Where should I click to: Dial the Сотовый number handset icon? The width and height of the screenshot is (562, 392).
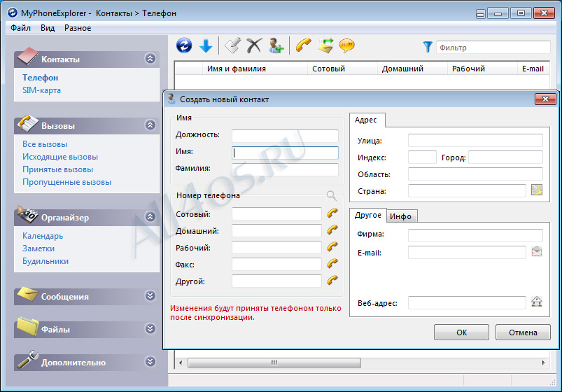(x=332, y=213)
